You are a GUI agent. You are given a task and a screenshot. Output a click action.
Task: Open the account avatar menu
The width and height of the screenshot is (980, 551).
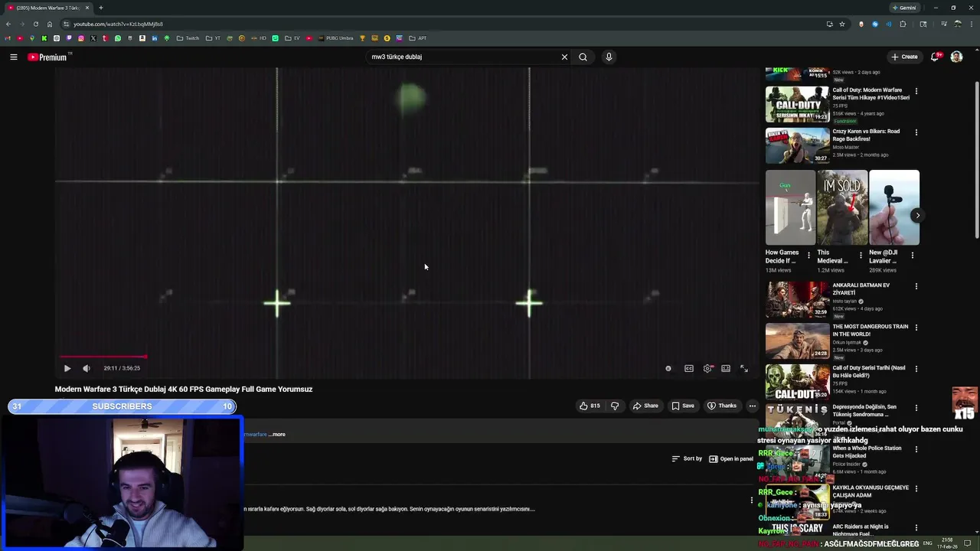(x=956, y=57)
